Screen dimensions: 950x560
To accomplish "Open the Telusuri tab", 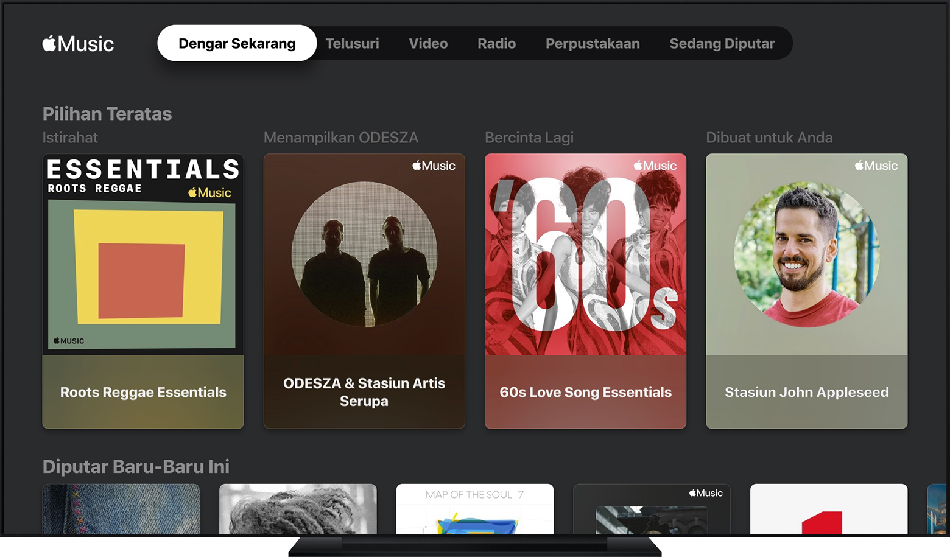I will coord(352,44).
